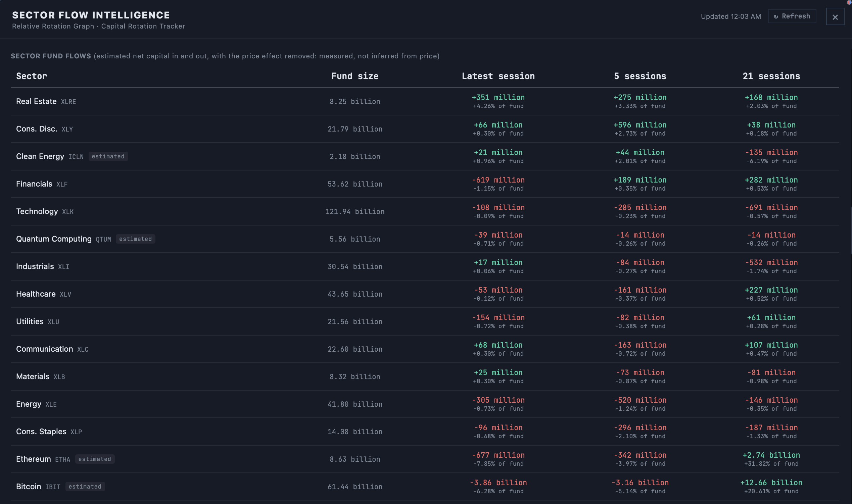Viewport: 852px width, 504px height.
Task: Click the 5 sessions column header
Action: pyautogui.click(x=640, y=76)
